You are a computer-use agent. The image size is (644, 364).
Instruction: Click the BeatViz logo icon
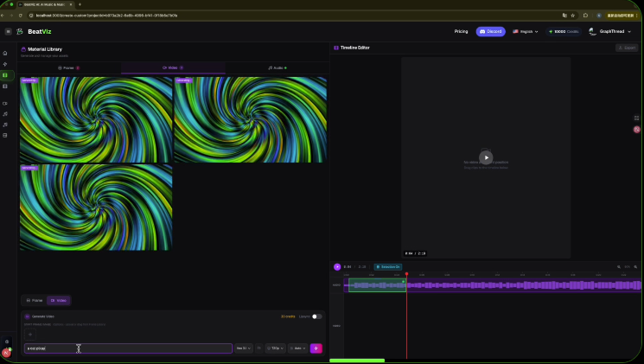click(x=20, y=31)
